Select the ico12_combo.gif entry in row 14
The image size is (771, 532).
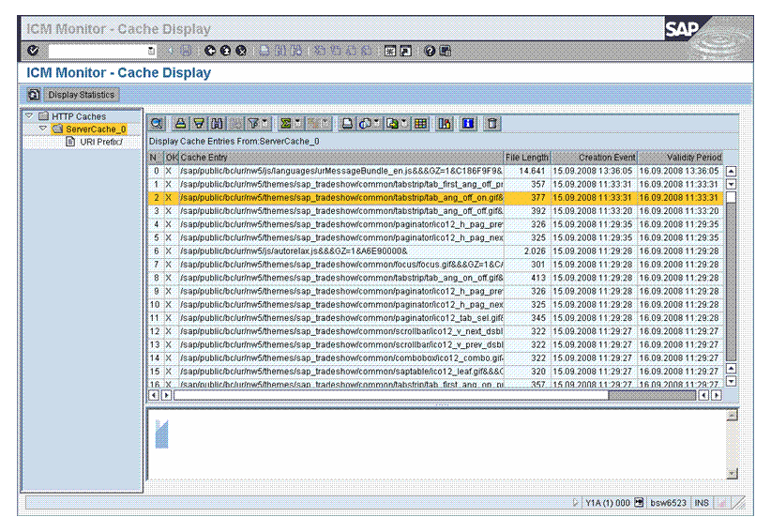[435, 357]
